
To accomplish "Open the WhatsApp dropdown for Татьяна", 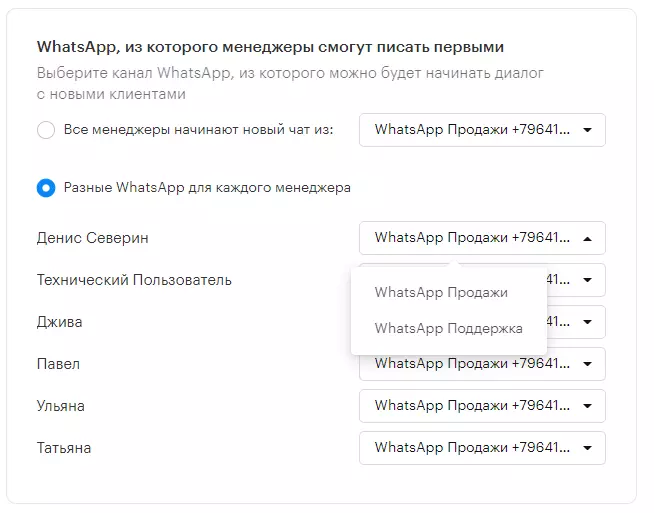I will pyautogui.click(x=482, y=448).
